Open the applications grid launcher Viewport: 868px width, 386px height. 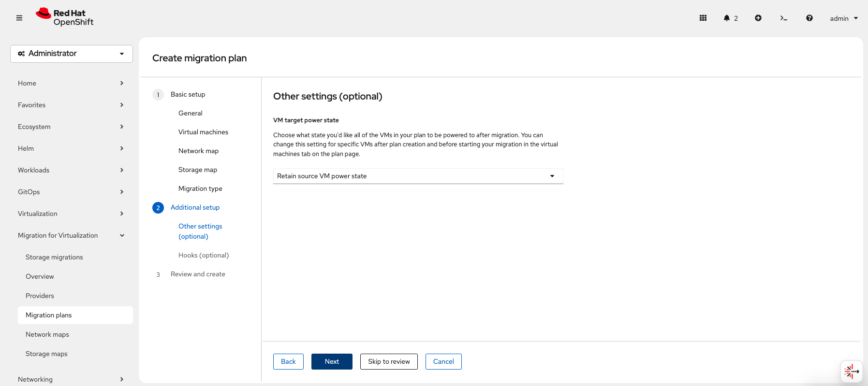coord(703,18)
